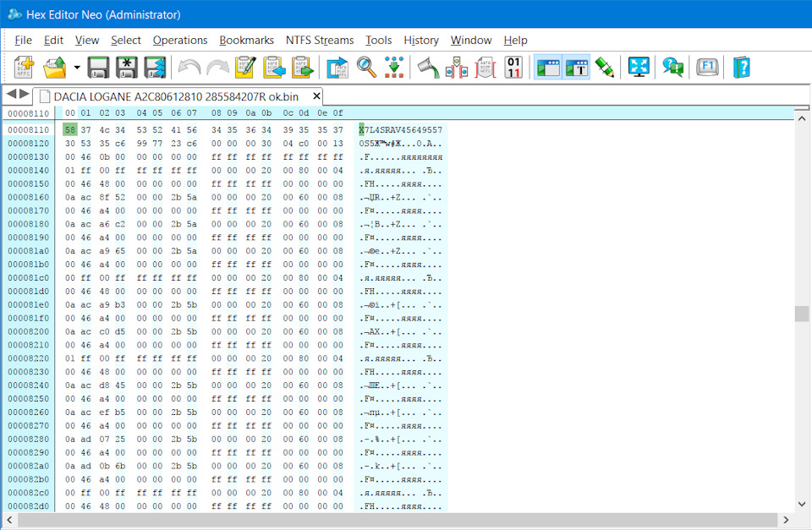
Task: Click the horizontal scrollbar right arrow
Action: tap(786, 520)
